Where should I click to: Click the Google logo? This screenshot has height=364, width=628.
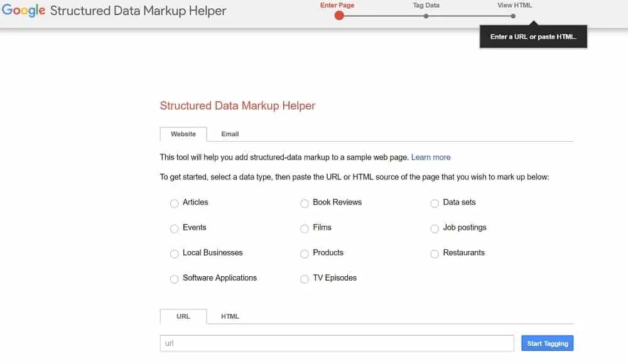coord(24,11)
